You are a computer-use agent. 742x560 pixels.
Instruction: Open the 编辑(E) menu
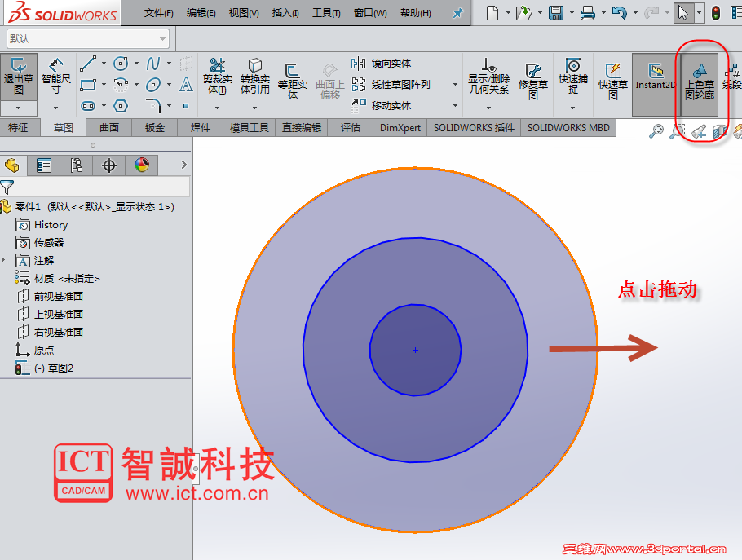point(201,13)
